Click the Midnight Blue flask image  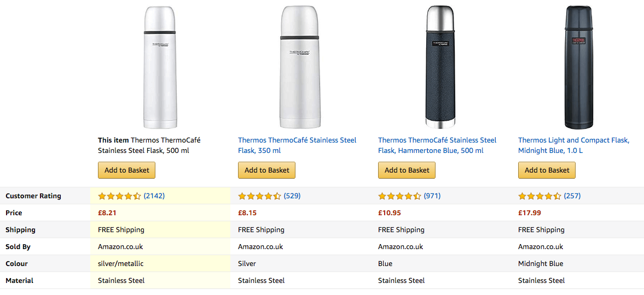point(579,67)
